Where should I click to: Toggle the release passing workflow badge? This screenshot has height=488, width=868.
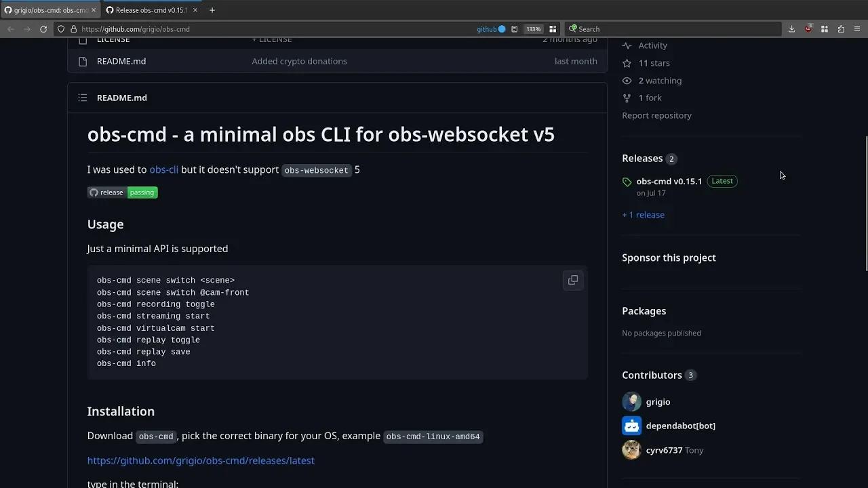[123, 192]
